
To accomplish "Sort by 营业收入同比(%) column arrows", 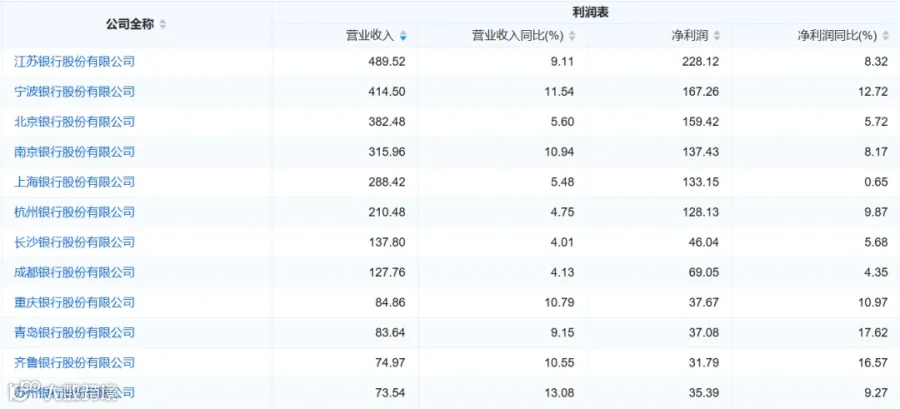I will coord(571,36).
